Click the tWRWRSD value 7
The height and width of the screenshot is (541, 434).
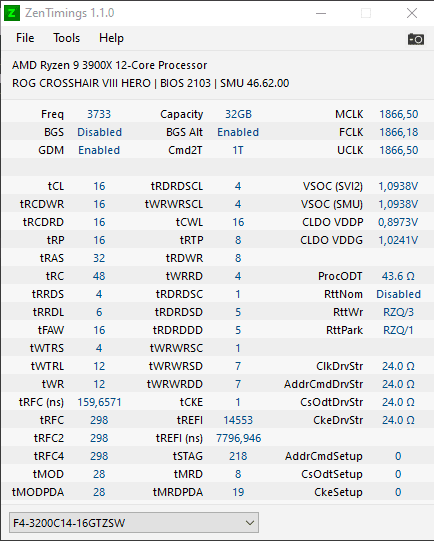coord(238,366)
